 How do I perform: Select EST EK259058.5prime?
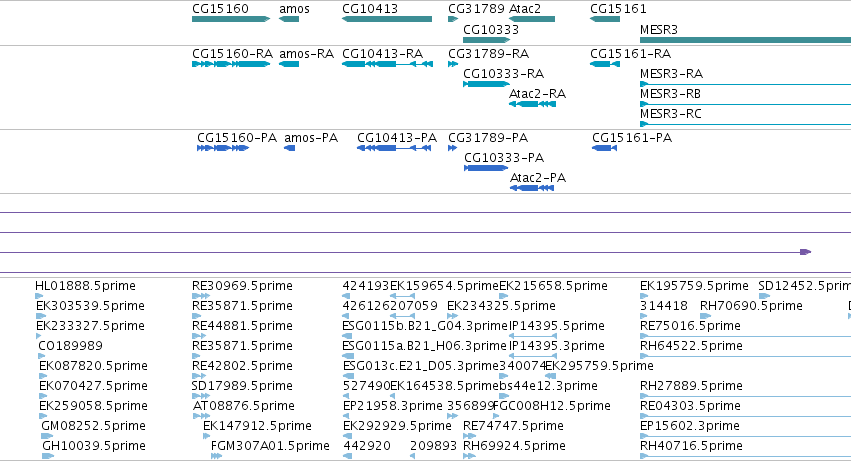[x=93, y=407]
